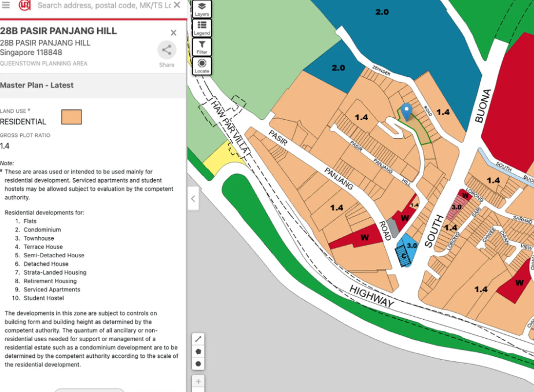Screen dimensions: 534x392
Task: Clear the search box with the X
Action: click(x=177, y=5)
